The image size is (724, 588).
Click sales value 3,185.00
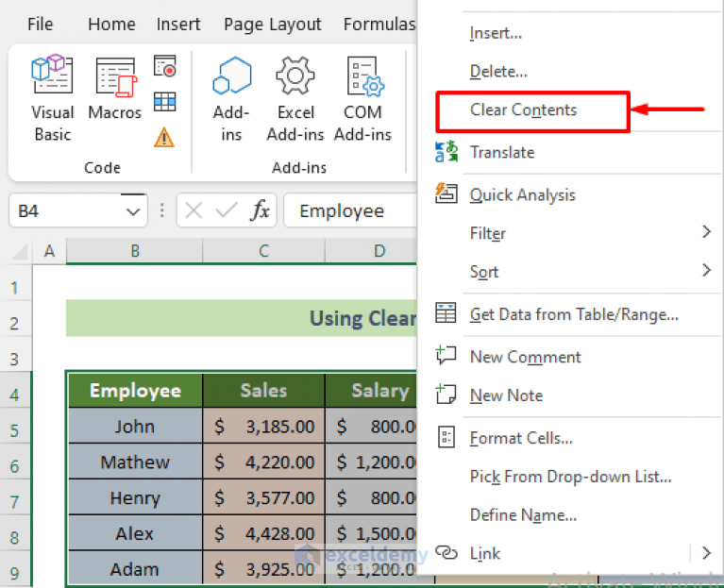coord(263,426)
